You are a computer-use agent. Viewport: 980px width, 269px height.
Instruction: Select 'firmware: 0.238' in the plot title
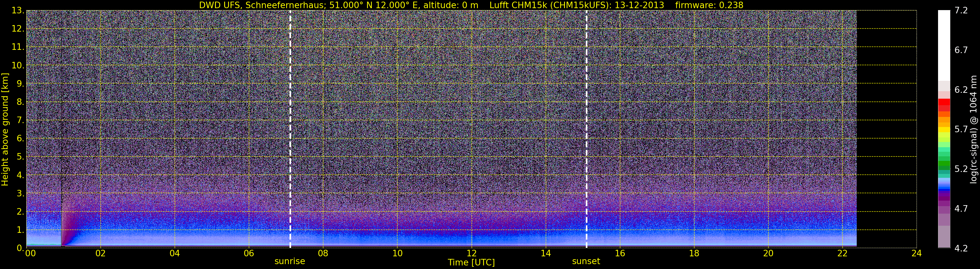(709, 5)
